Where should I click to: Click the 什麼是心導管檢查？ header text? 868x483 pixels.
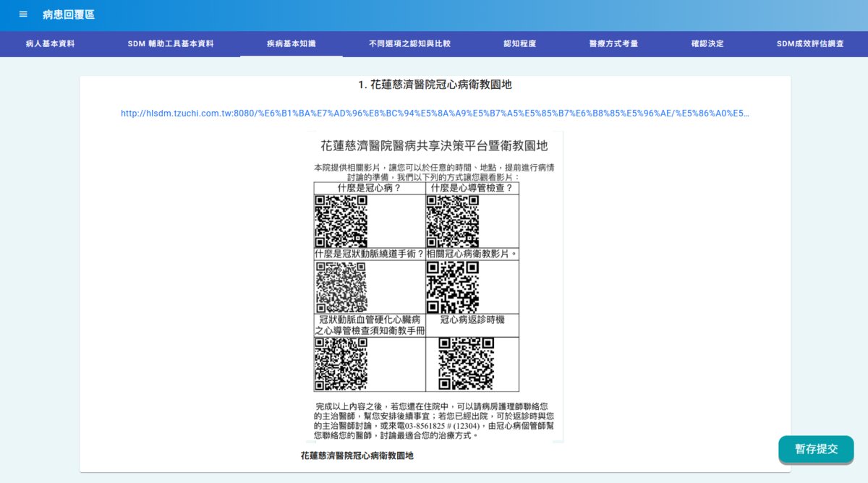472,188
